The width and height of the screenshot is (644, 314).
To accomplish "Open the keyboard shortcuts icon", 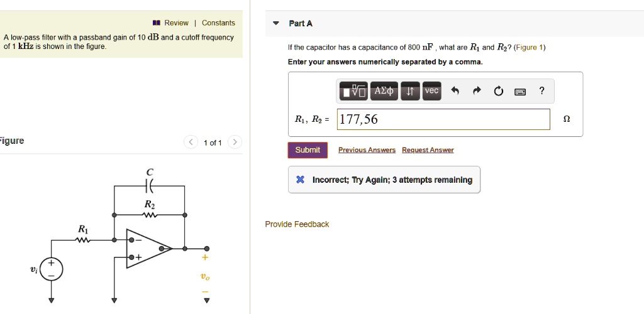I will click(x=520, y=92).
